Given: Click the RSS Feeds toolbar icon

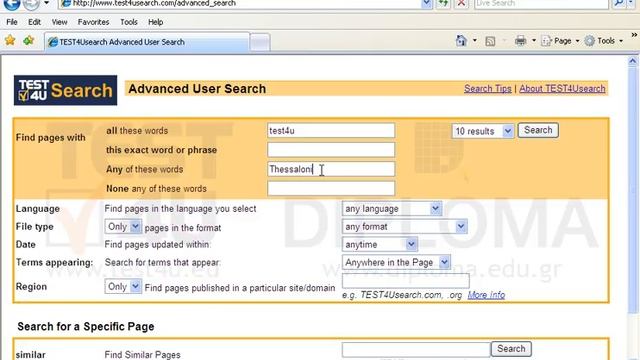Looking at the screenshot, I should click(x=490, y=41).
